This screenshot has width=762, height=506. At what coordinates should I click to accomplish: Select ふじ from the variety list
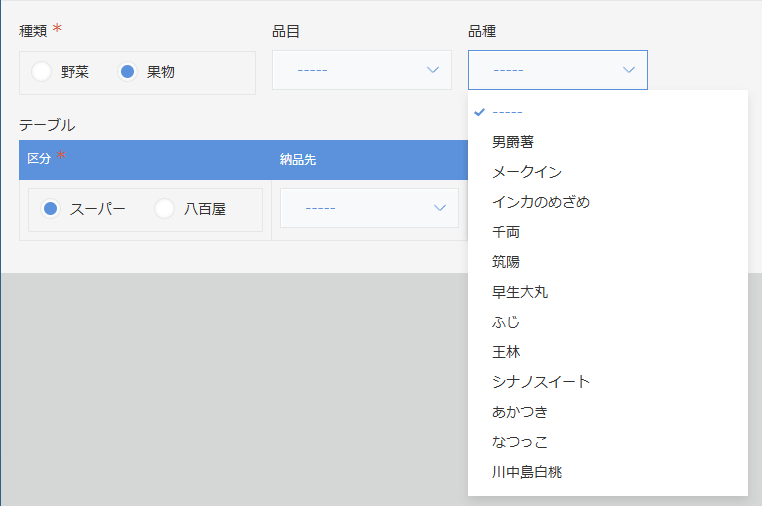[x=505, y=322]
